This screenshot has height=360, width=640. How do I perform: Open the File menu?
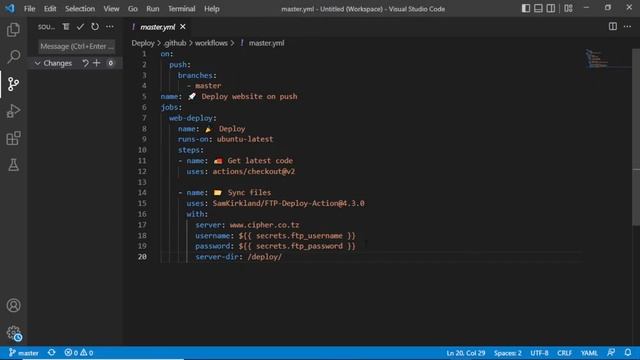[29, 9]
